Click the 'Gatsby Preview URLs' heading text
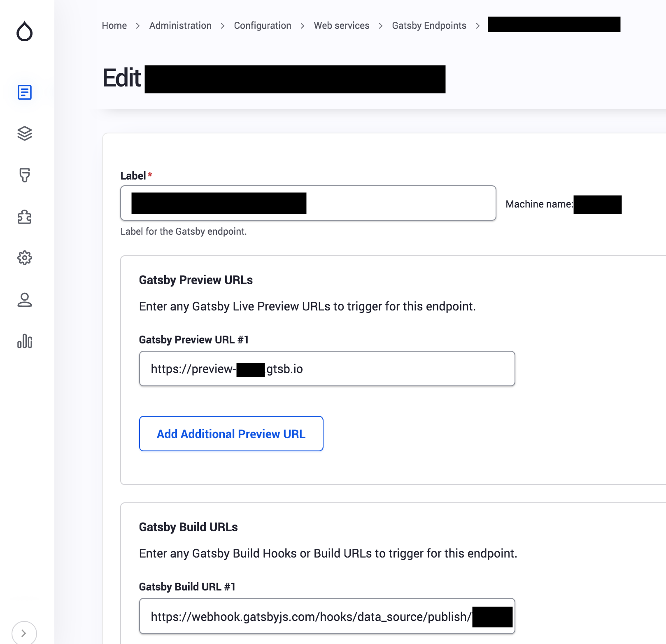Image resolution: width=666 pixels, height=644 pixels. point(196,280)
